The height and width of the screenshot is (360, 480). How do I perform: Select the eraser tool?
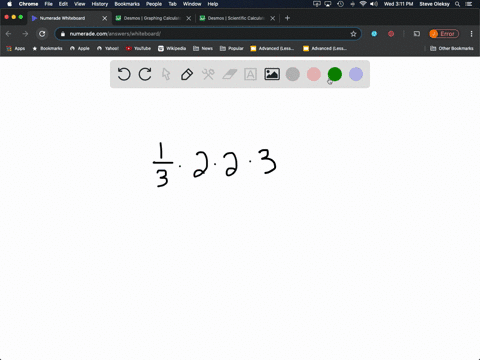tap(229, 74)
